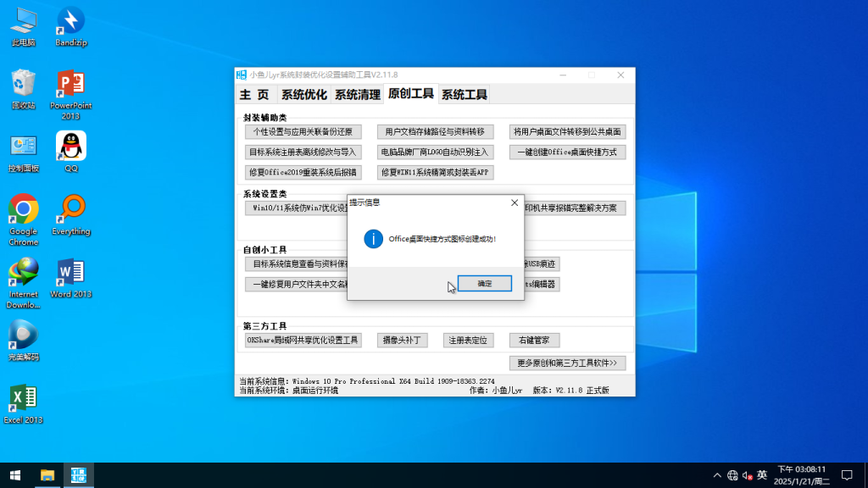Click the 英 input method indicator

pyautogui.click(x=761, y=475)
